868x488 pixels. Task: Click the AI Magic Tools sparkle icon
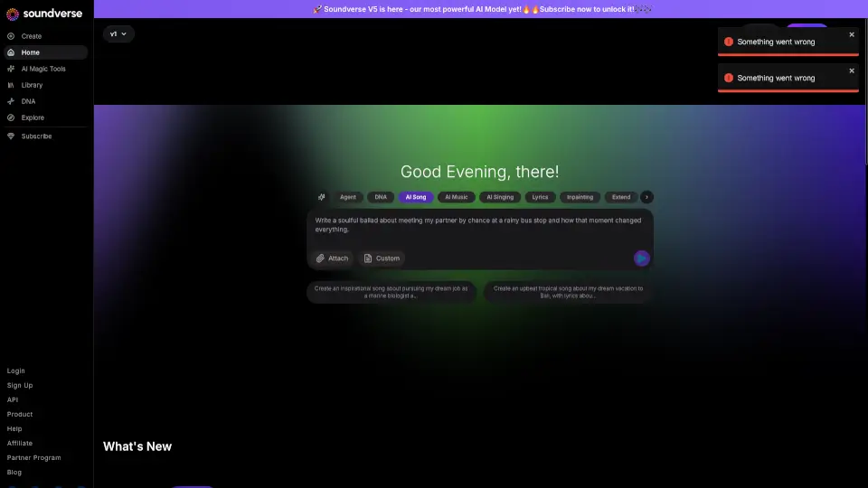point(11,69)
